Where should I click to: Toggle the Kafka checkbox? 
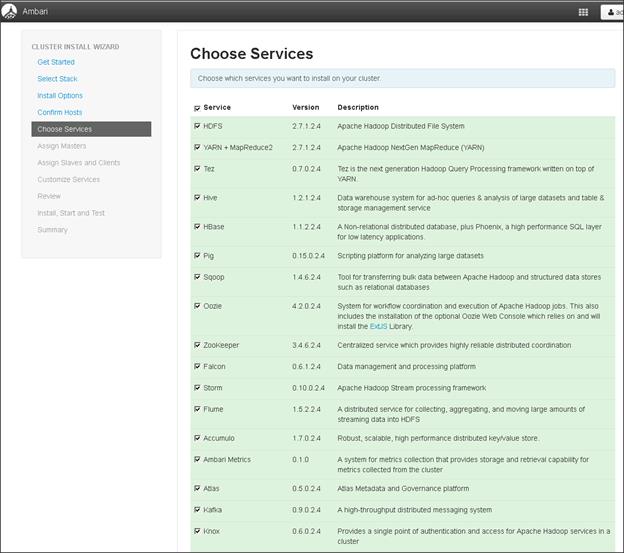coord(197,510)
